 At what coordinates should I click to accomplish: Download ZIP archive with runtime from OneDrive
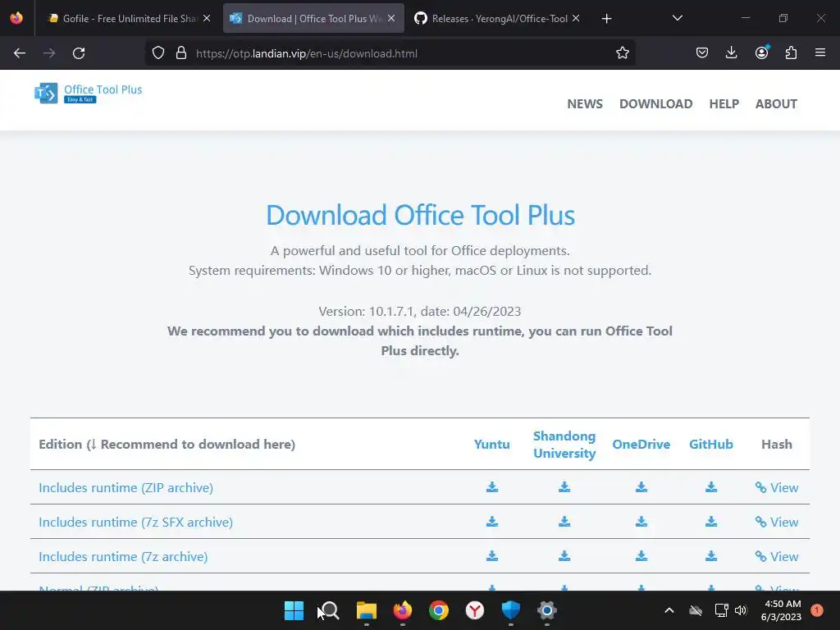pyautogui.click(x=641, y=487)
